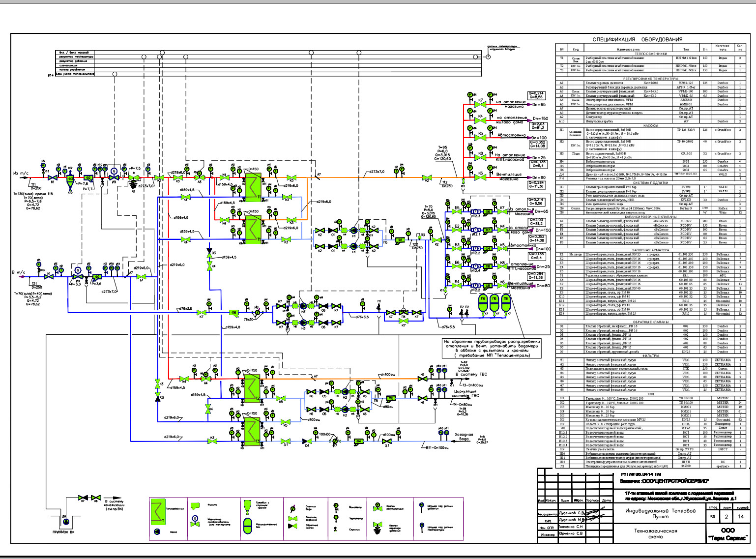Click the О3 check valve symbol
Screen dimensions: 756x559
pos(210,253)
